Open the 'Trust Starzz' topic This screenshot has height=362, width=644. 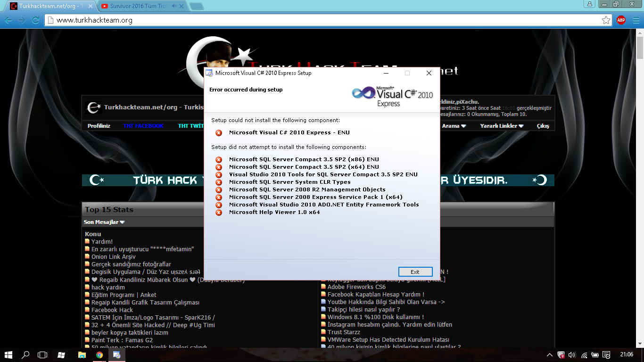344,332
